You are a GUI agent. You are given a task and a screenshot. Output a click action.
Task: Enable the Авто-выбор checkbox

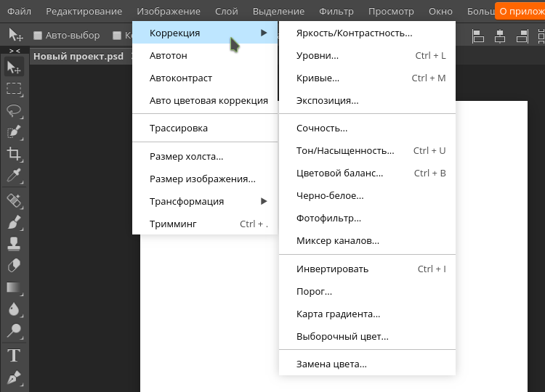click(x=38, y=35)
